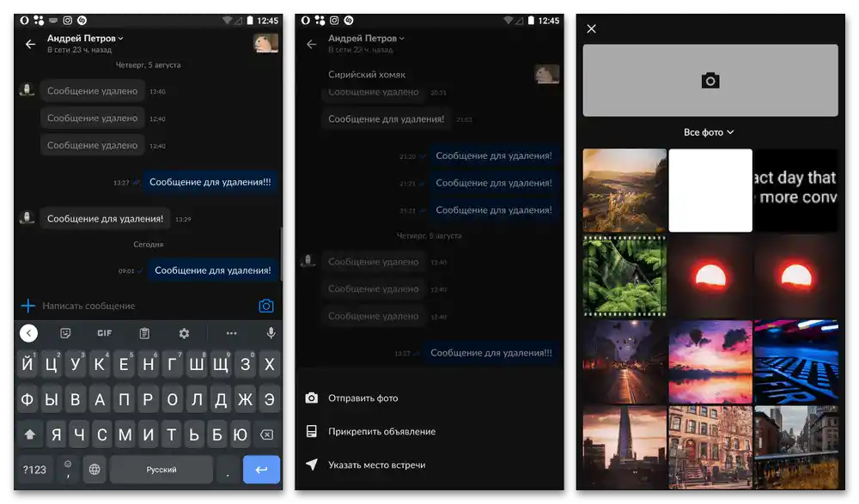Tap the listing icon beside Прикрепить объявление
Screen dimensions: 859x504
[311, 431]
